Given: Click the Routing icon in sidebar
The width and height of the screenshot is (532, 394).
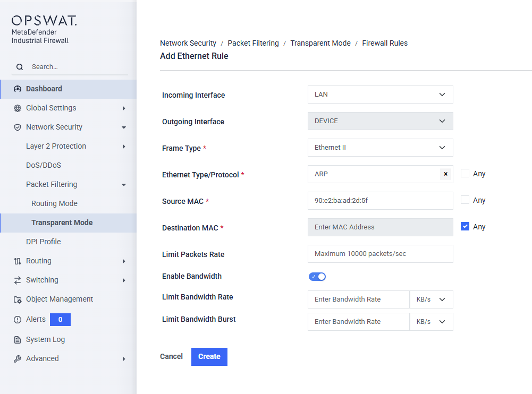Looking at the screenshot, I should click(18, 261).
